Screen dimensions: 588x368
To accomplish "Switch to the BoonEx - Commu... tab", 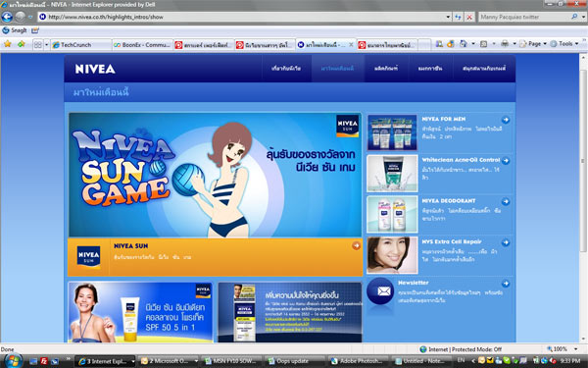I will coord(142,45).
